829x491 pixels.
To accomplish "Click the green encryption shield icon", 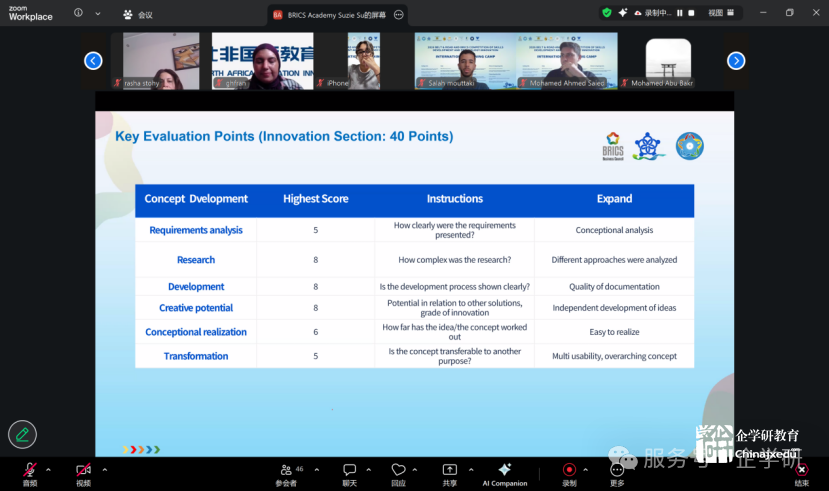I will tap(606, 13).
